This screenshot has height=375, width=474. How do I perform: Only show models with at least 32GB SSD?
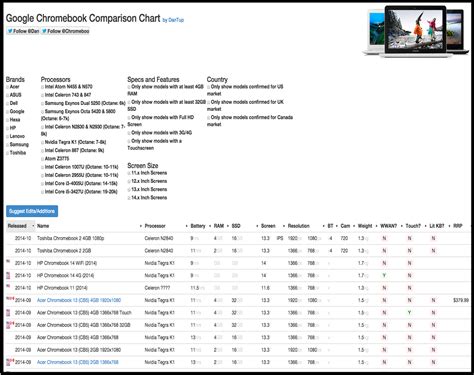(129, 102)
